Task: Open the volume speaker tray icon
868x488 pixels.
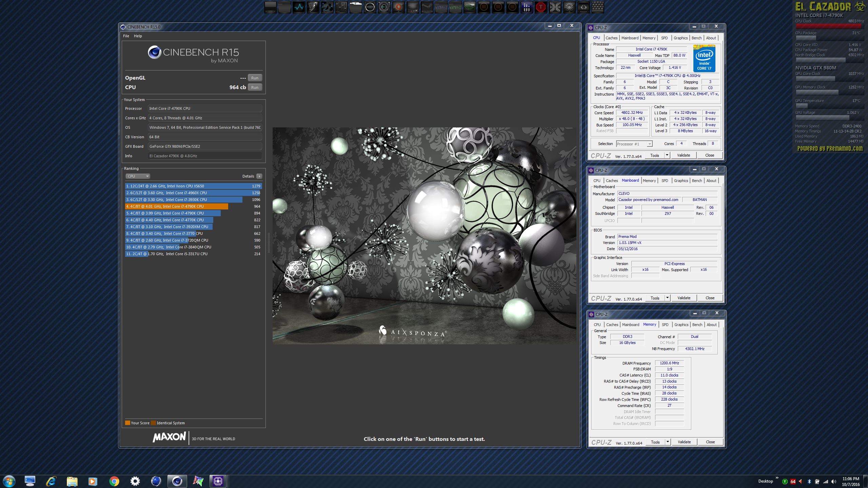Action: 834,482
